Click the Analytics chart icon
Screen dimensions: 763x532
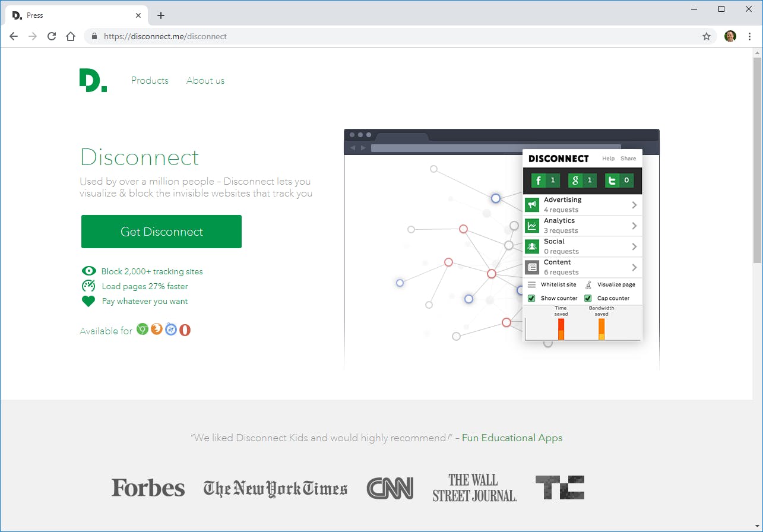532,226
